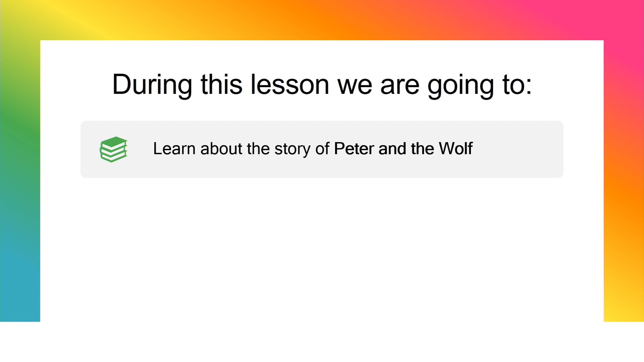Click the word "Wolf" in the objective
This screenshot has width=644, height=362.
click(x=455, y=148)
